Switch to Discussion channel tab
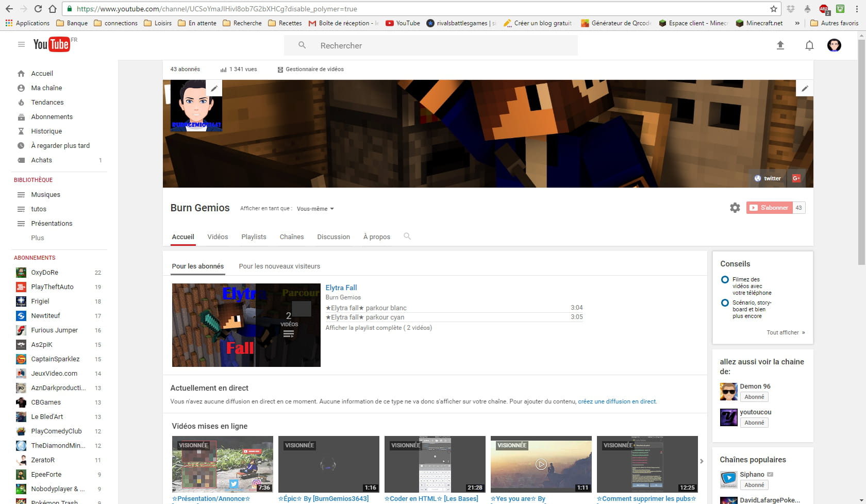 (x=334, y=237)
